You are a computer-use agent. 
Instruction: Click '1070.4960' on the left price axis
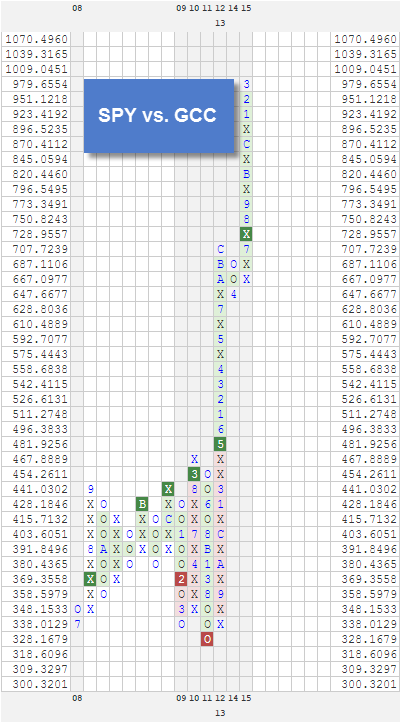click(36, 40)
